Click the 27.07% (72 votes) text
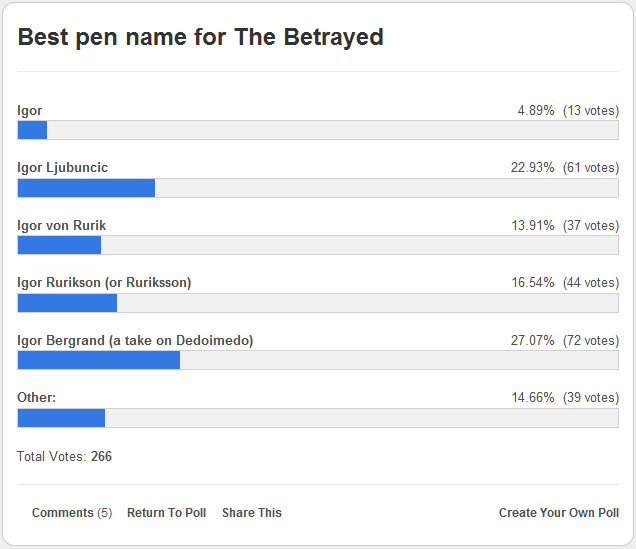This screenshot has height=549, width=636. pyautogui.click(x=565, y=341)
